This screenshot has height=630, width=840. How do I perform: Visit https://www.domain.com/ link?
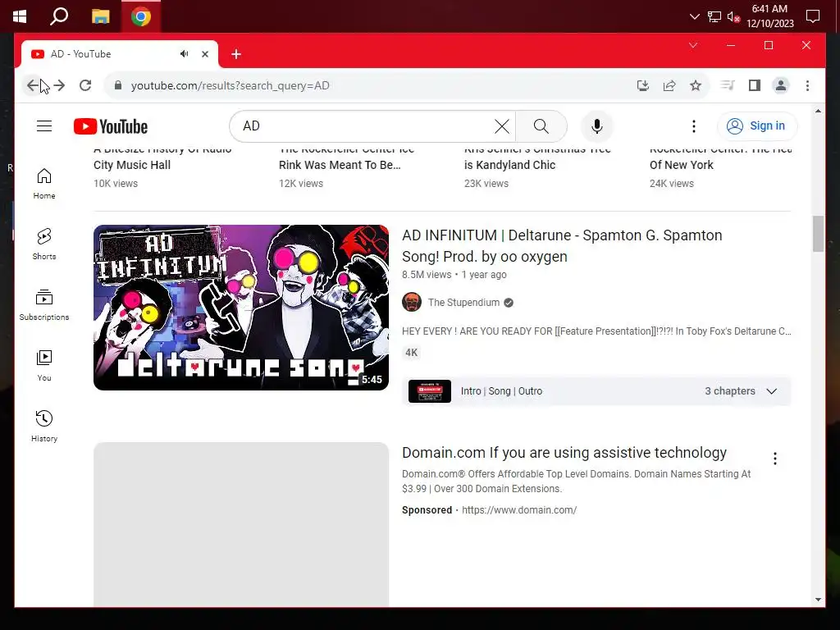pos(519,510)
